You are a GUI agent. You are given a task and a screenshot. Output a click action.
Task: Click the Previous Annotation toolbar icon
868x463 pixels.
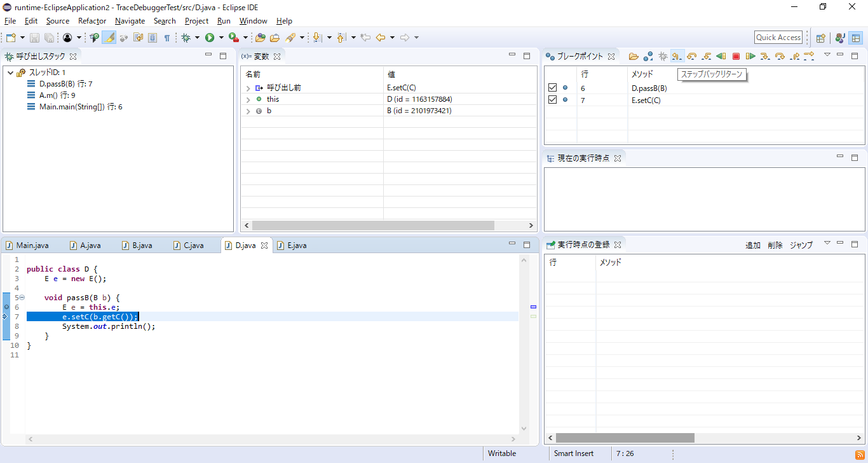(x=341, y=38)
